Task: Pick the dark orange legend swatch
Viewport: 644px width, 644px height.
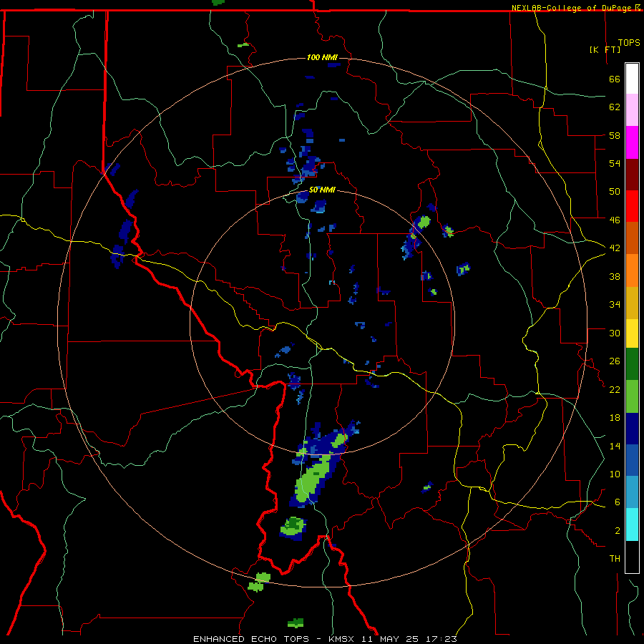Action: pyautogui.click(x=632, y=238)
